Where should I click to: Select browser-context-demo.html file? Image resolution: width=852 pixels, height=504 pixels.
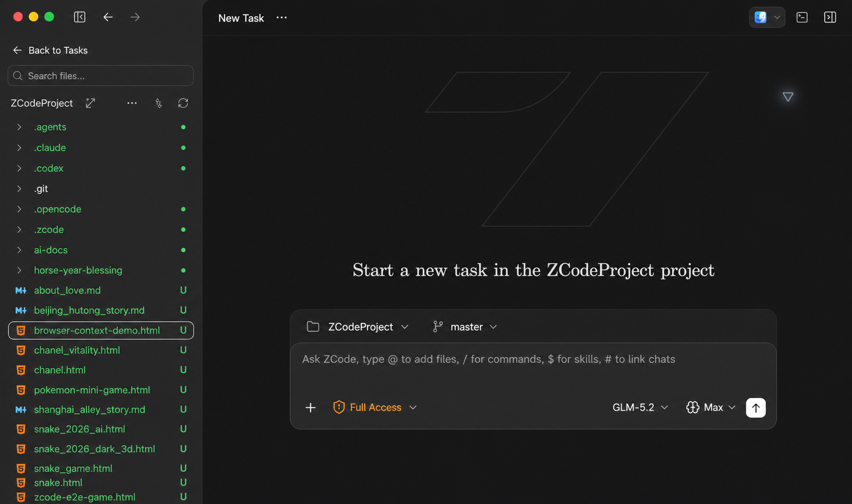100,330
